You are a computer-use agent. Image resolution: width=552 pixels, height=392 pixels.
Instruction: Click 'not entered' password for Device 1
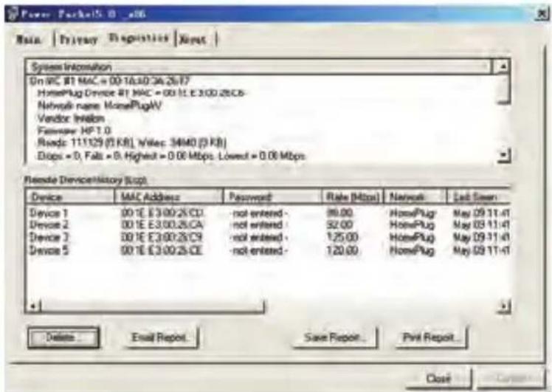(x=259, y=213)
